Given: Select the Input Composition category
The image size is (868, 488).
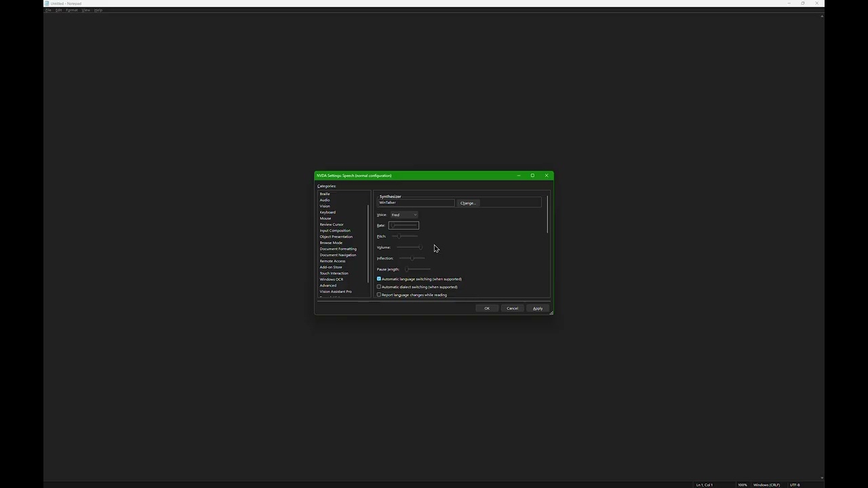Looking at the screenshot, I should pyautogui.click(x=335, y=230).
